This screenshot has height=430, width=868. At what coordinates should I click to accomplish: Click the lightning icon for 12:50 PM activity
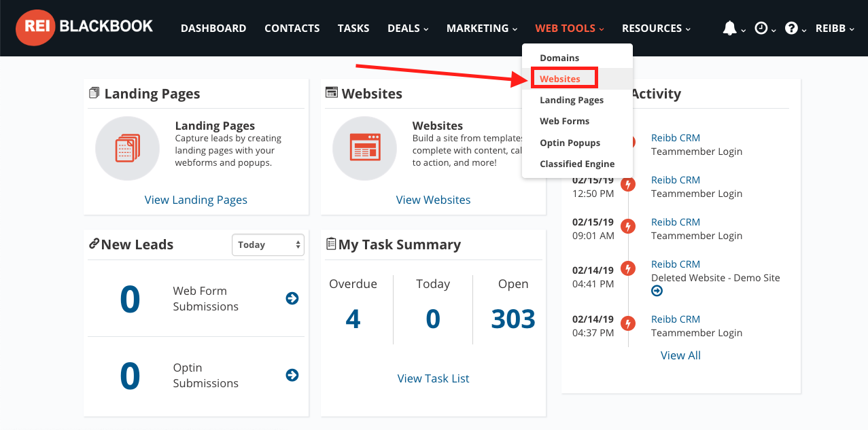pos(629,184)
